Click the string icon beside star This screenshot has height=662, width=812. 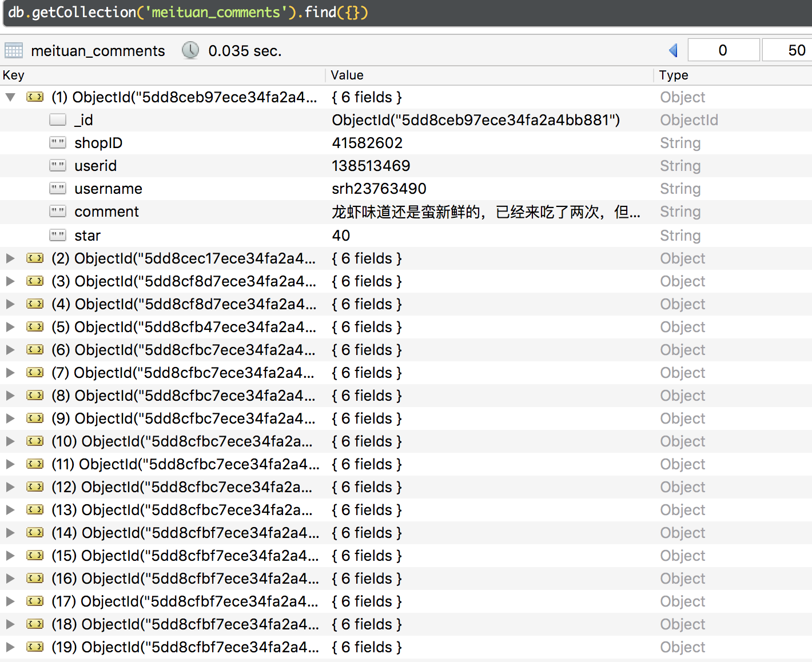pyautogui.click(x=58, y=235)
